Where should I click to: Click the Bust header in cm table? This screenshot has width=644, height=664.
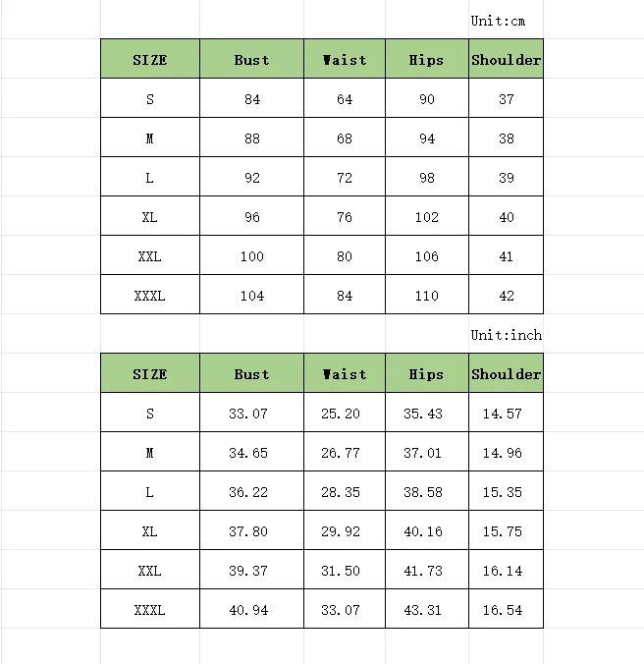251,58
